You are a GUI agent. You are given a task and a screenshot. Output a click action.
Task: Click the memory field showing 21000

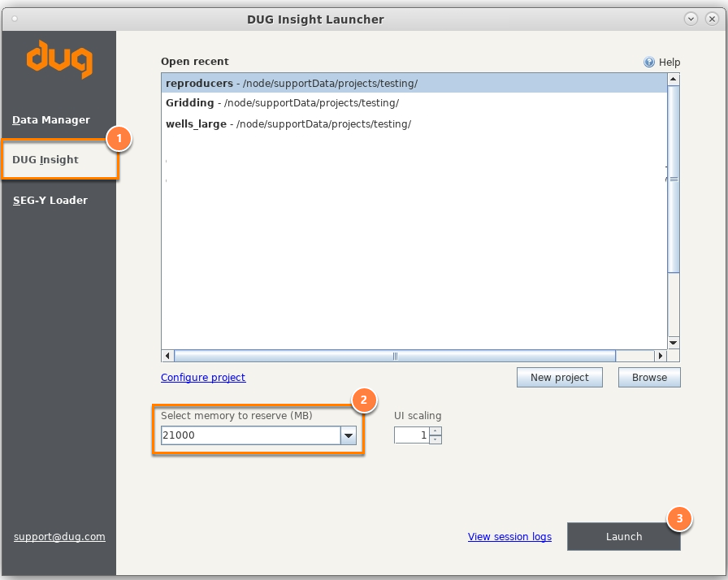251,435
